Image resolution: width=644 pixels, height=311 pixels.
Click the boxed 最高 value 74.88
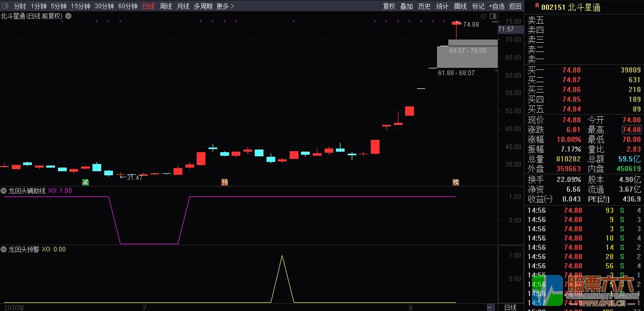click(632, 130)
